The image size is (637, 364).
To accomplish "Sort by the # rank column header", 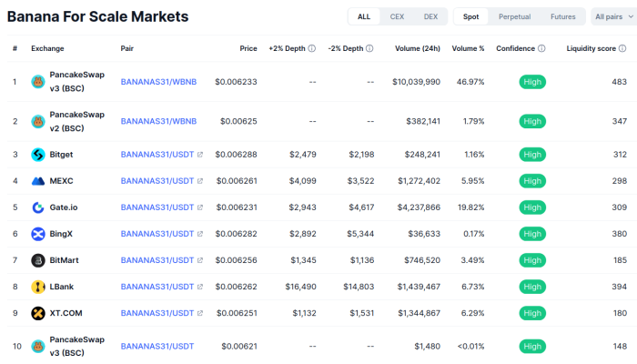I will 15,48.
